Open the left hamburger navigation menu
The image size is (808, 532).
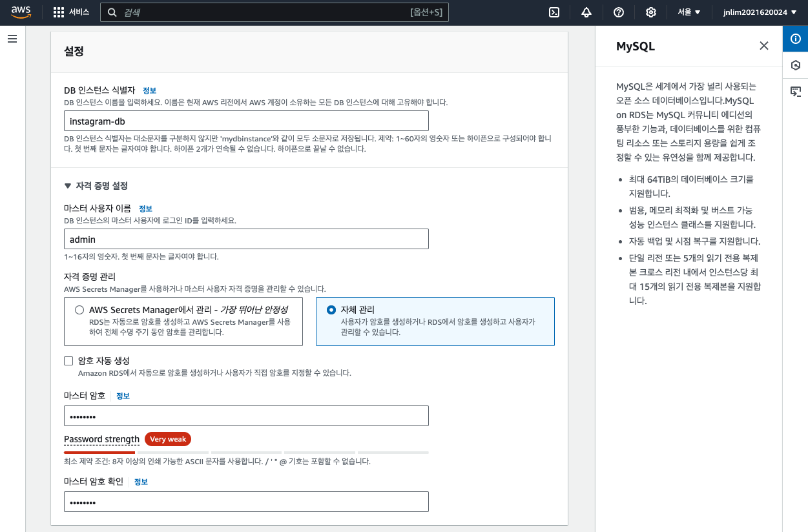(12, 39)
